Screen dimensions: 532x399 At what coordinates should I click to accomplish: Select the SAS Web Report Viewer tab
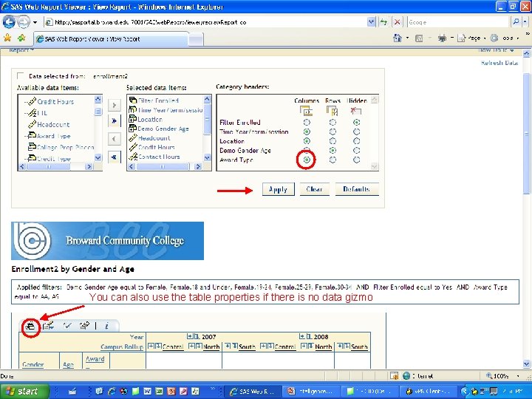tap(112, 39)
